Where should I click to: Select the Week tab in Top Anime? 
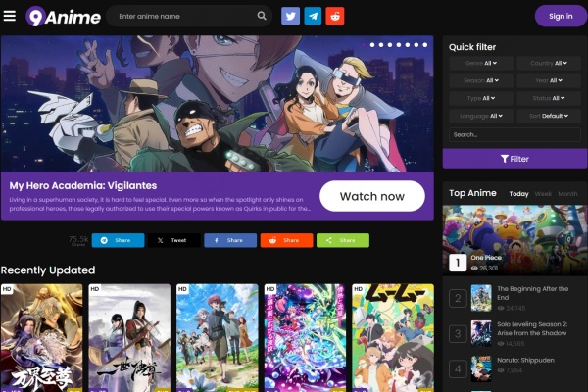click(x=543, y=194)
